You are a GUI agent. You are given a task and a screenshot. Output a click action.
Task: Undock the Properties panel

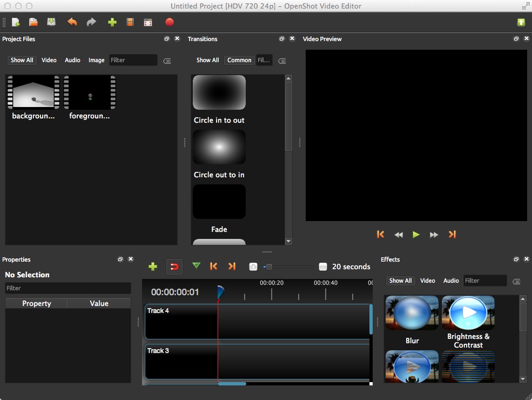120,259
